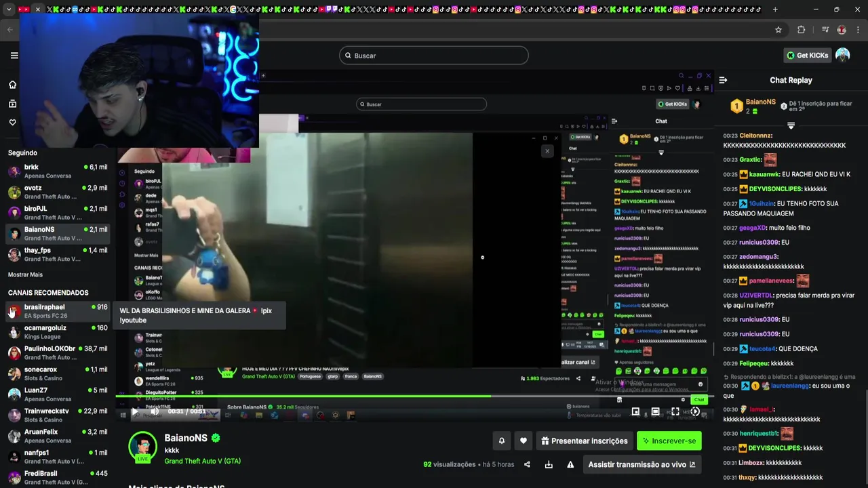Open the ovotz channel in the sidebar
Viewport: 868px width, 488px height.
point(58,192)
